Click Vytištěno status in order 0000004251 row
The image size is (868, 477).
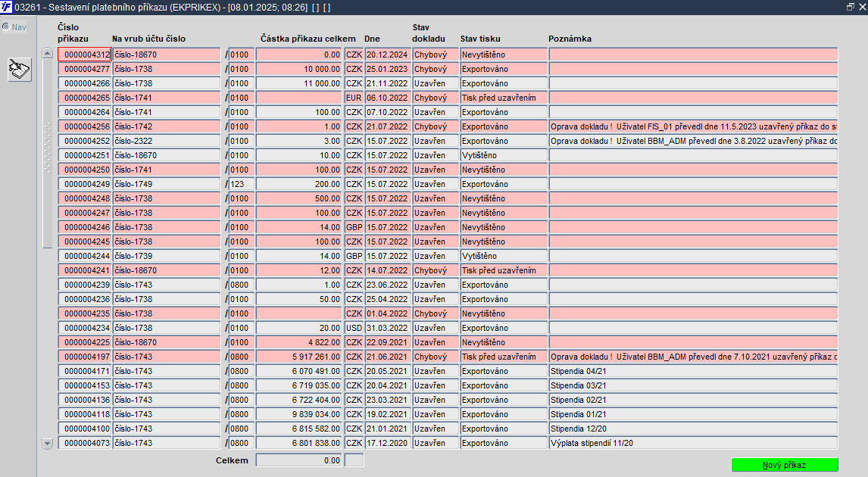[503, 155]
